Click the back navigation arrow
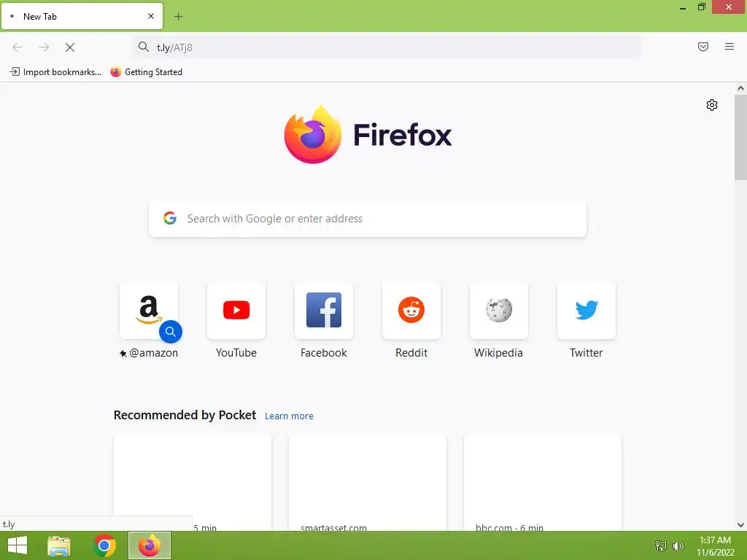 (18, 47)
